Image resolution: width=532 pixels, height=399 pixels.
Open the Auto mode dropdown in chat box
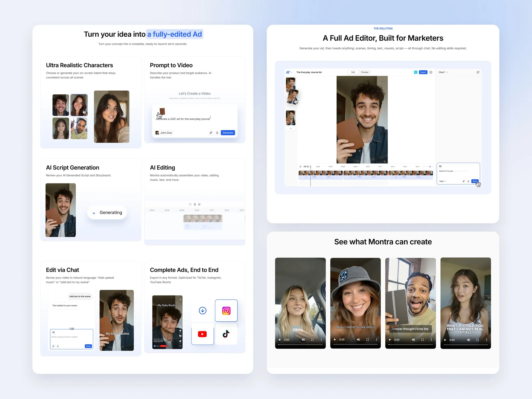tap(442, 181)
